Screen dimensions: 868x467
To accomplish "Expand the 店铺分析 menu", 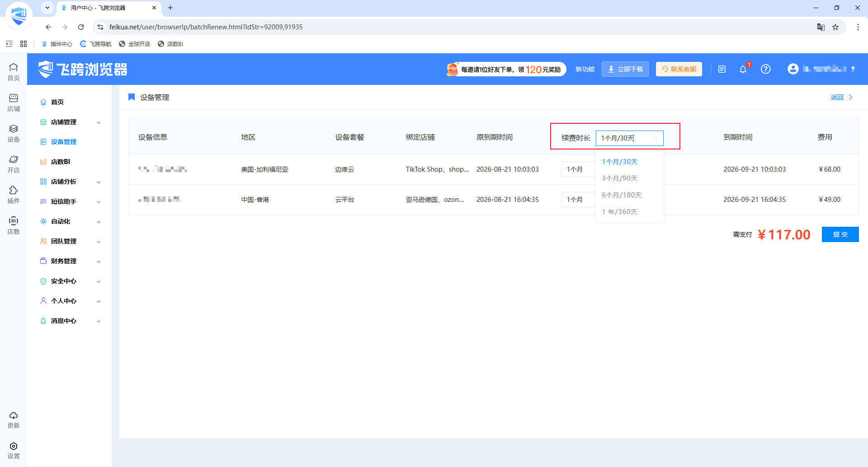I will tap(71, 182).
